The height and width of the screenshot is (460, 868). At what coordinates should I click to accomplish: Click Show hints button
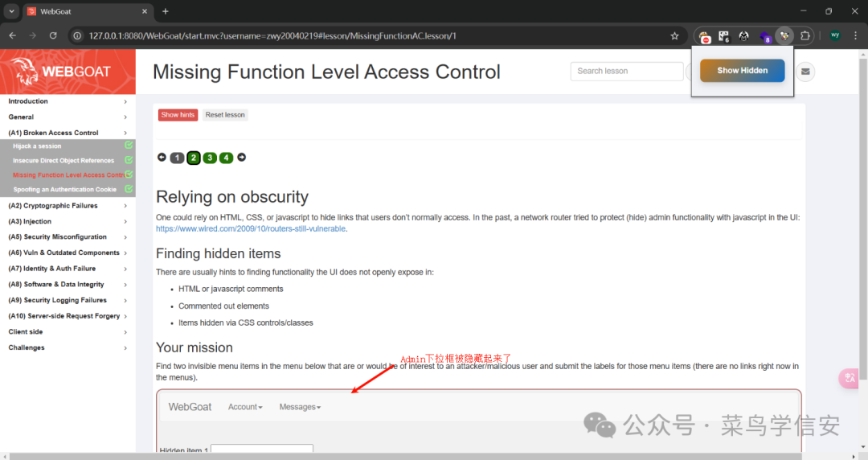click(178, 115)
